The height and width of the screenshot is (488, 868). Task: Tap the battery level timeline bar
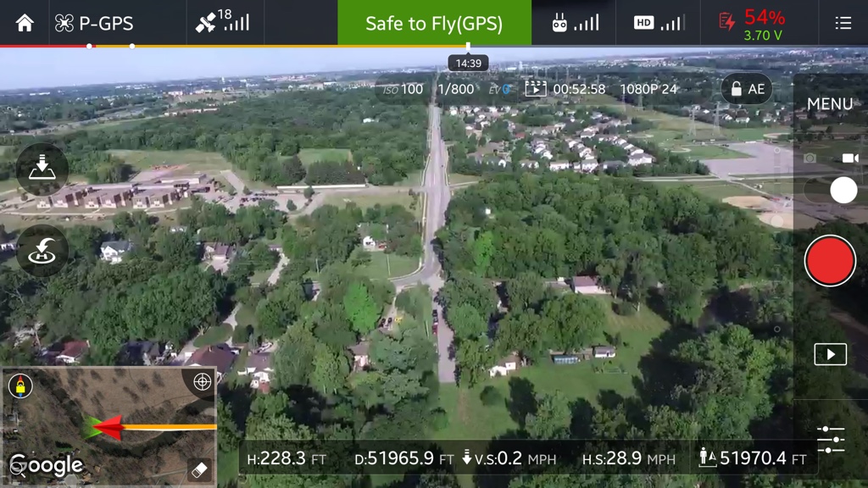tap(434, 46)
